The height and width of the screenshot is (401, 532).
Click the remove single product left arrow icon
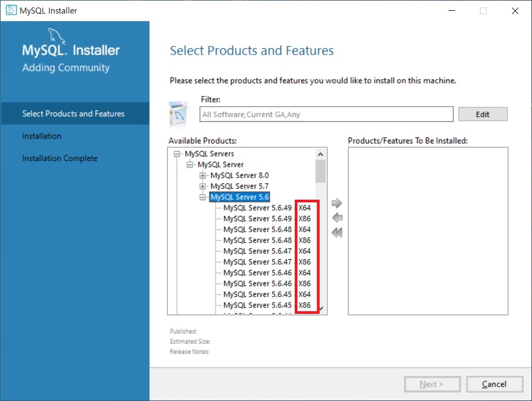338,218
